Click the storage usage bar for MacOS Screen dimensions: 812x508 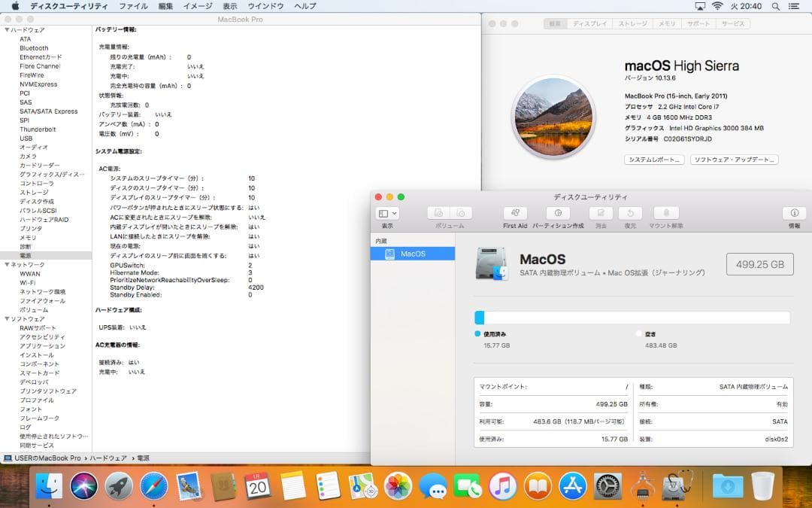(x=632, y=316)
